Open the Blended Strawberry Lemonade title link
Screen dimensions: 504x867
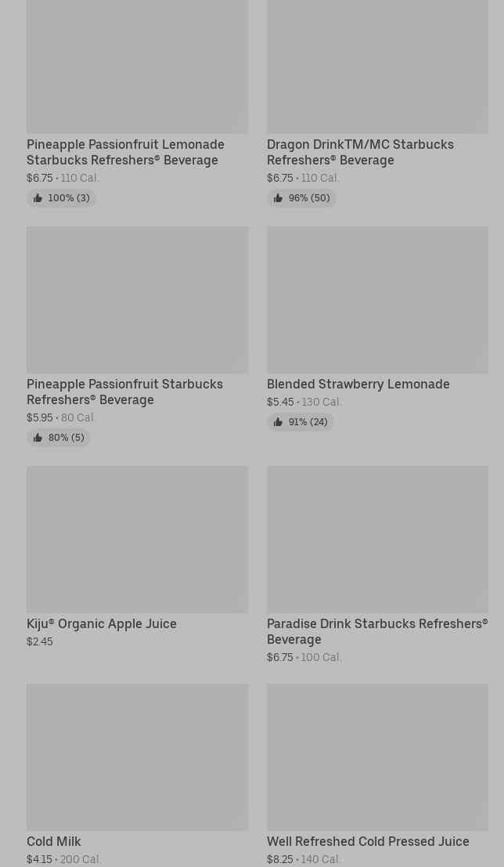pyautogui.click(x=358, y=384)
